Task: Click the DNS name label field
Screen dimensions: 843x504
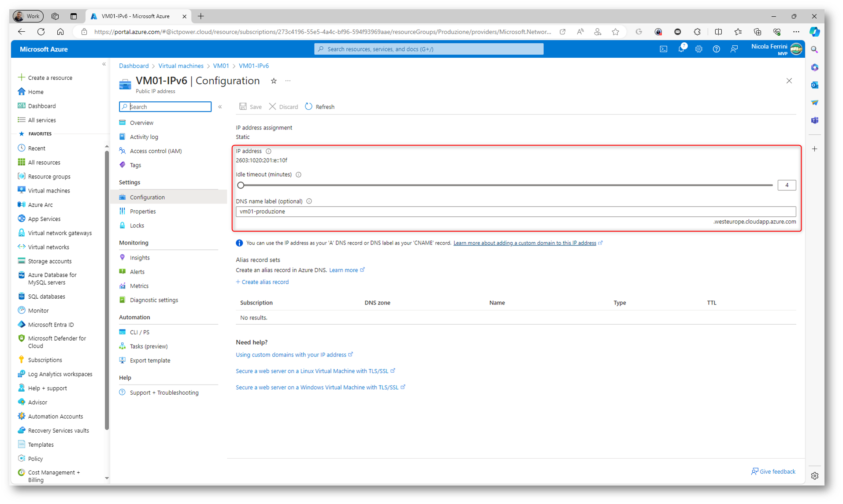Action: (x=516, y=211)
